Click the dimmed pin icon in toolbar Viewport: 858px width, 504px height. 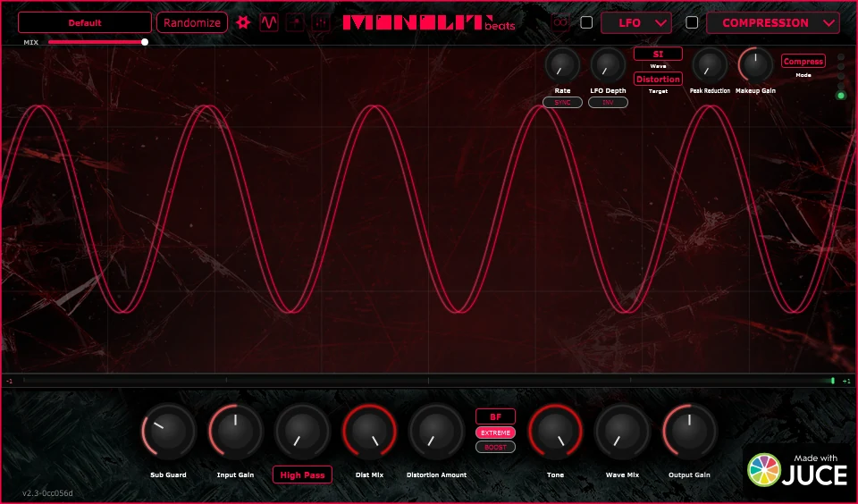click(x=295, y=22)
